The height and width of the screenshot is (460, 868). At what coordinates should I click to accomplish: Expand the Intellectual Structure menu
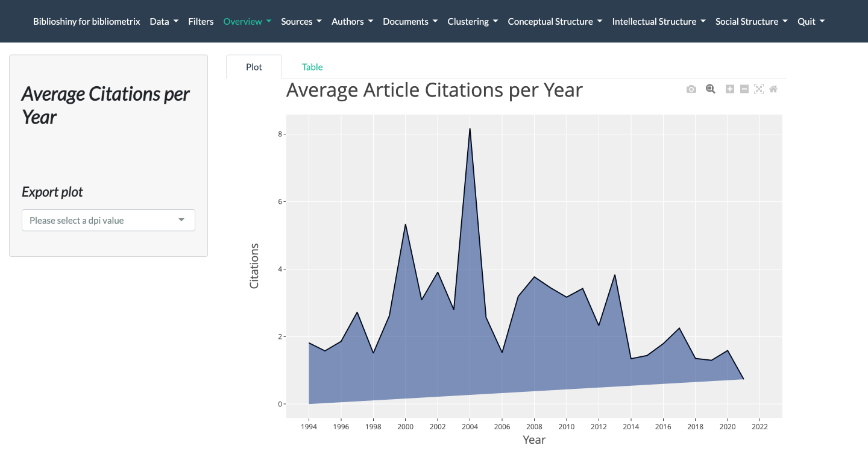click(x=659, y=21)
